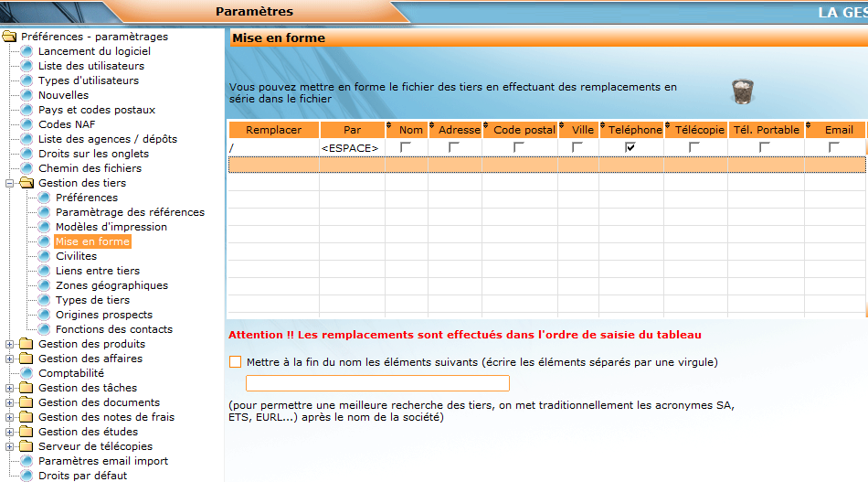
Task: Click the globe icon beside Types de tiers
Action: [x=44, y=300]
